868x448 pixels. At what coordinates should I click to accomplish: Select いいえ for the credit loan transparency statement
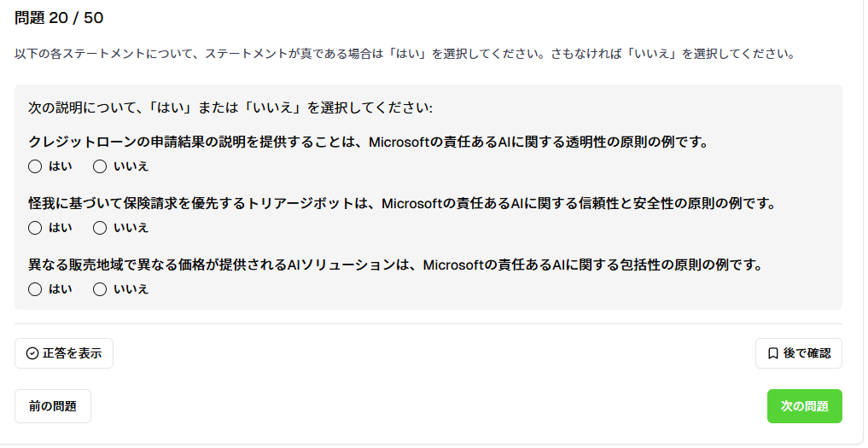tap(100, 166)
